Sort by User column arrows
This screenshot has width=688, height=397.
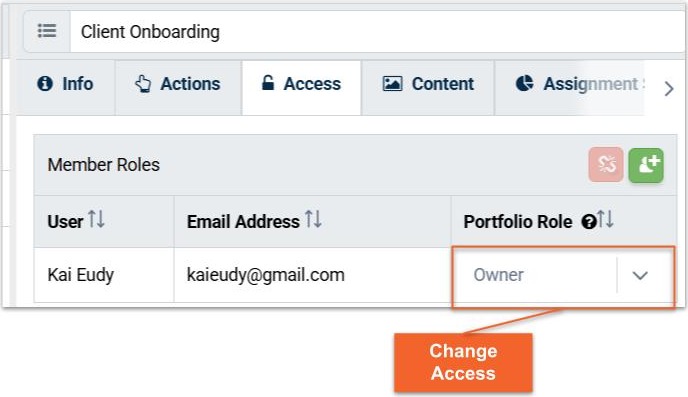pyautogui.click(x=96, y=218)
